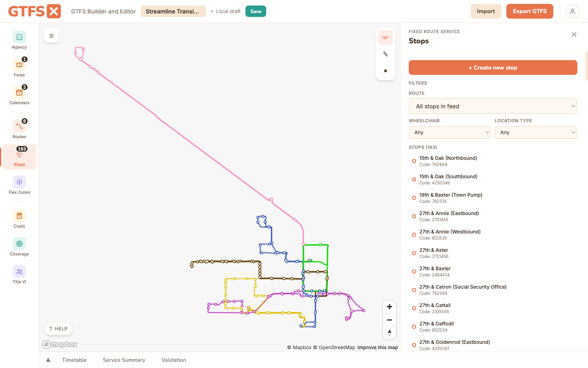Screen dimensions: 588x368
Task: Open the Help button
Action: coord(58,329)
